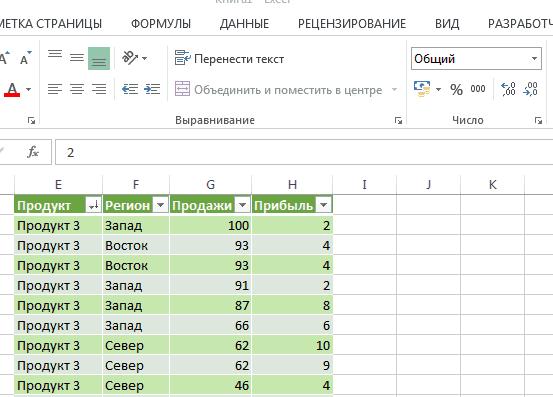Open the font group dialog launcher
The width and height of the screenshot is (553, 397).
31,121
